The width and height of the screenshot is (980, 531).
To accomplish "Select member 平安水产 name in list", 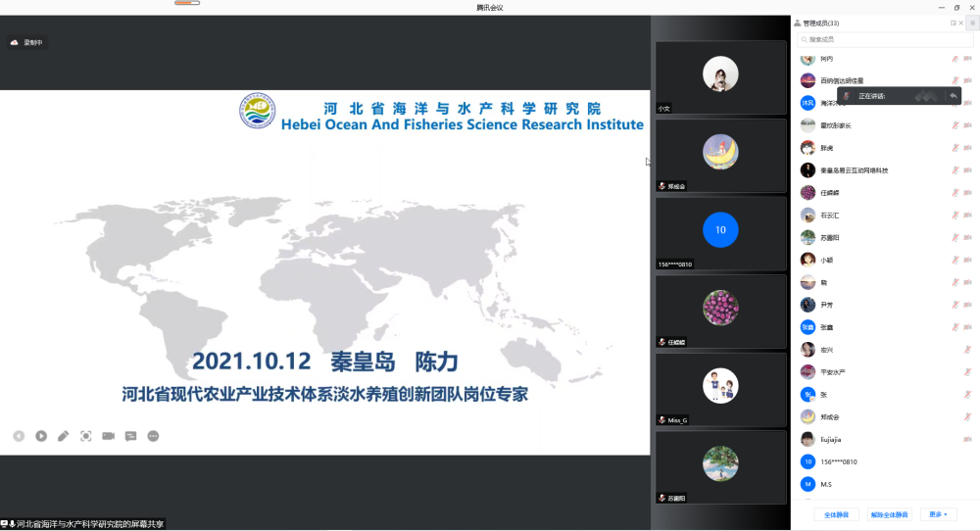I will tap(832, 372).
